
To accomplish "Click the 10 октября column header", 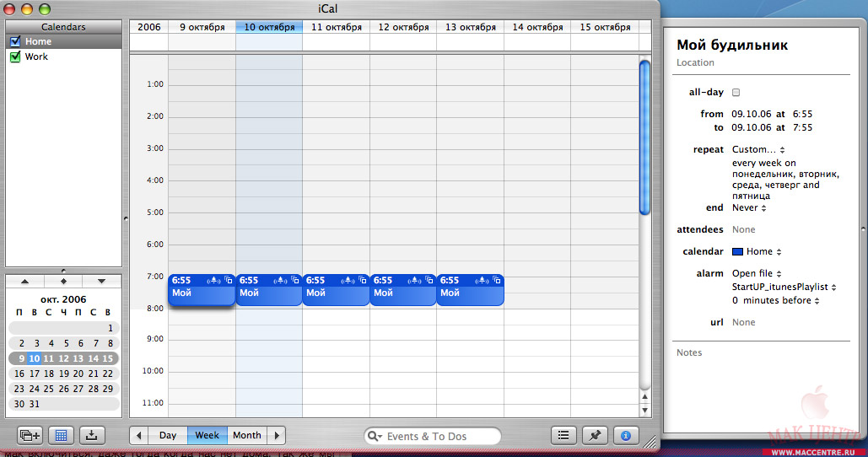I will coord(269,27).
